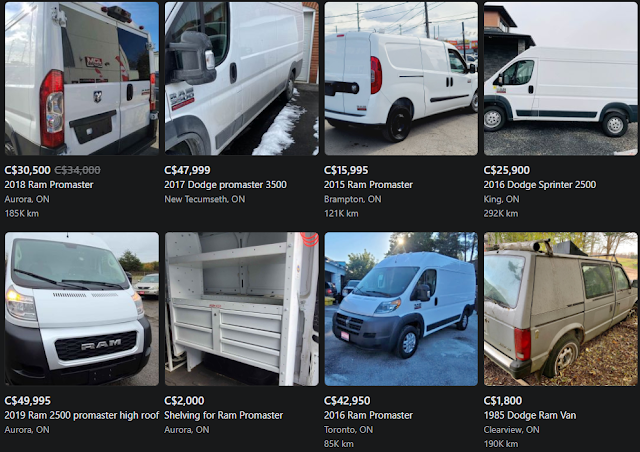Open the 1985 Dodge Ram Van photo
640x452 pixels.
pos(561,309)
